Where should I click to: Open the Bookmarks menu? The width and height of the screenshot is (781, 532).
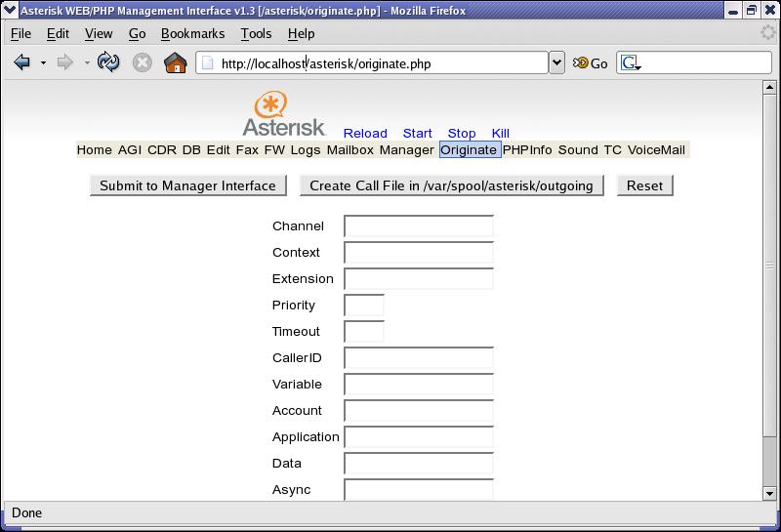point(192,33)
